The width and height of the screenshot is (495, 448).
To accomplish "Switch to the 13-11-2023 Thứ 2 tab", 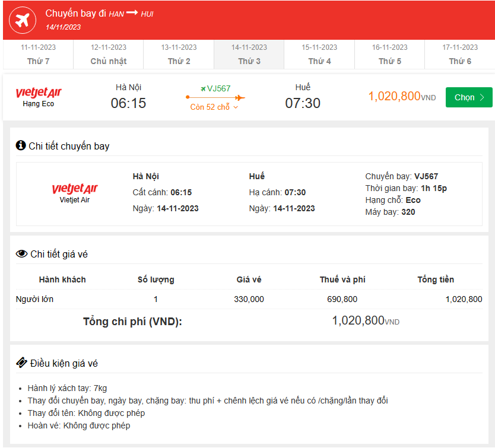I will [x=179, y=54].
